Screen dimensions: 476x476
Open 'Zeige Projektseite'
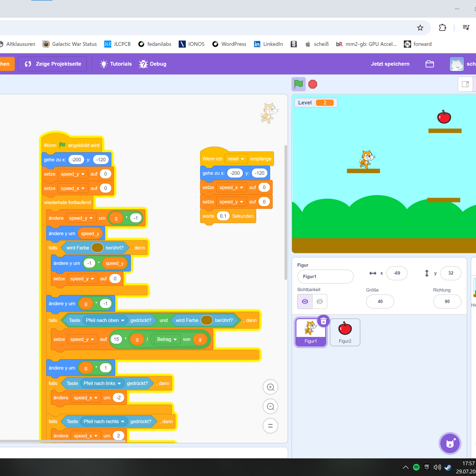52,64
